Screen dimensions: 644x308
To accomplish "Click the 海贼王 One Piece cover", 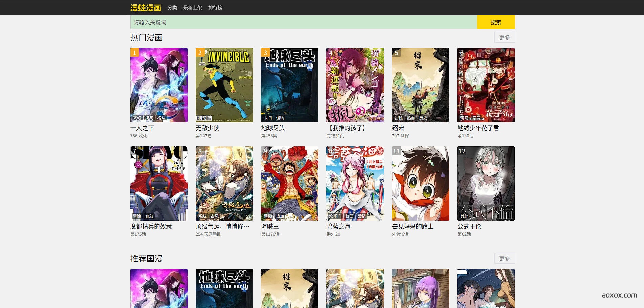I will point(289,183).
